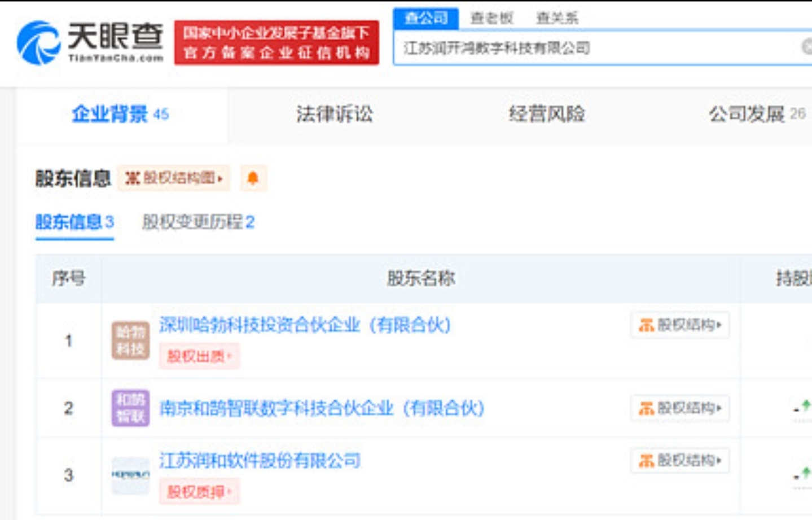812x520 pixels.
Task: Expand the 股权质押 tag
Action: (199, 492)
